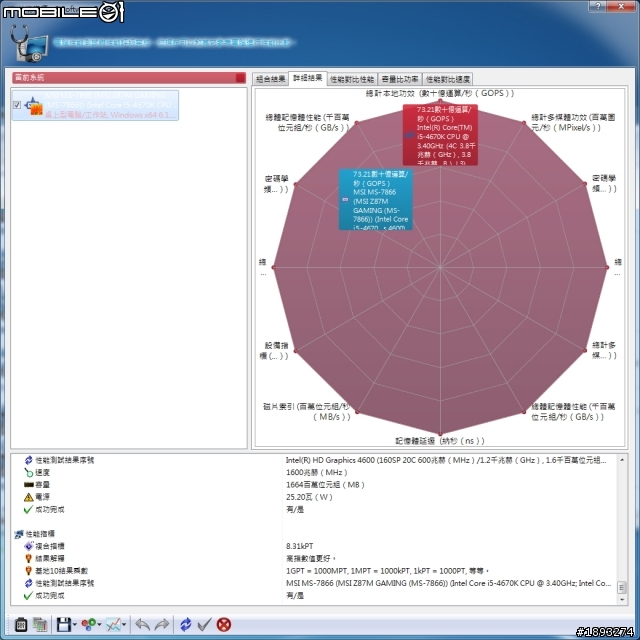Click the 1664百萬位元組 (MB) capacity value
This screenshot has height=640, width=640.
click(325, 485)
